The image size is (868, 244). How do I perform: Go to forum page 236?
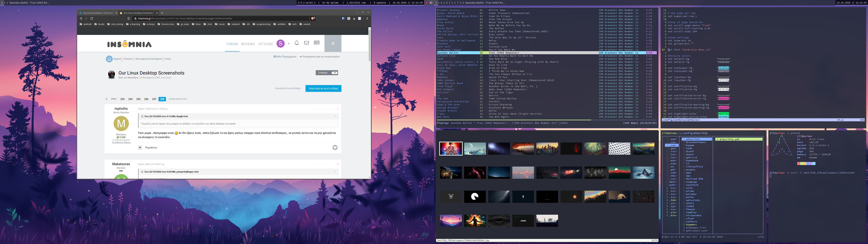[146, 99]
